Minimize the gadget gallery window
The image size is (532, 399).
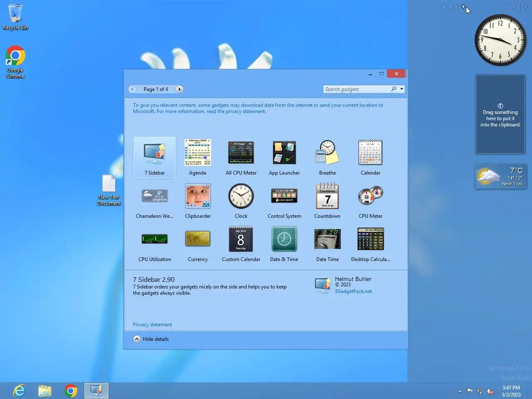click(x=370, y=74)
